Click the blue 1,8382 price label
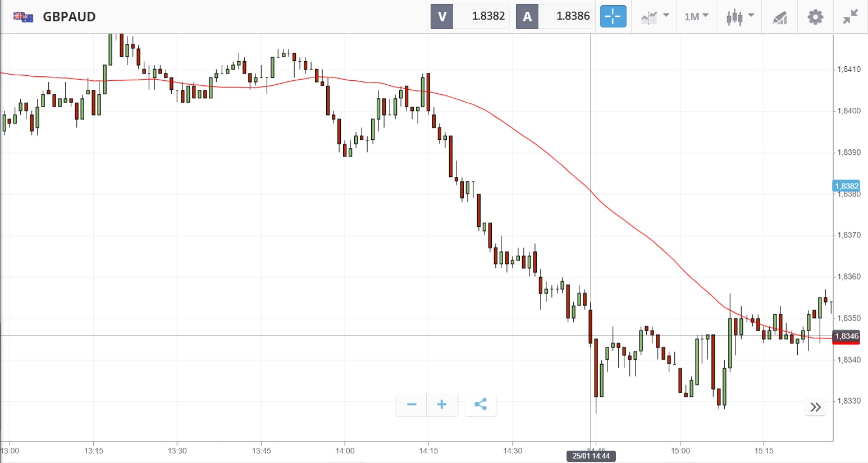This screenshot has height=463, width=868. tap(846, 186)
